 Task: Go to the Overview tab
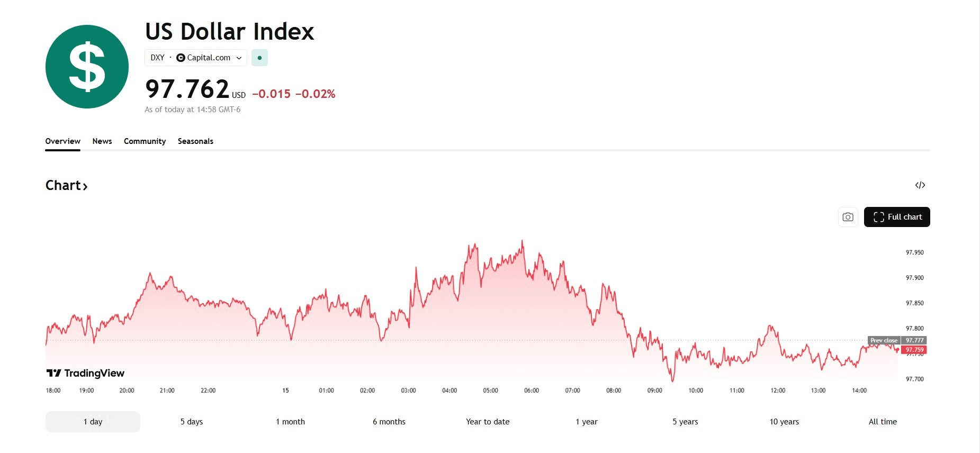pos(62,141)
